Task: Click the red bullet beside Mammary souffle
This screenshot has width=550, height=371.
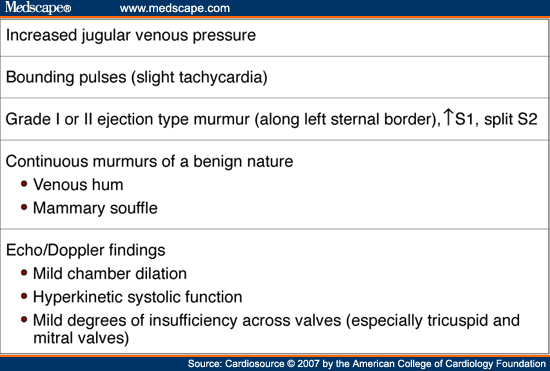Action: (x=24, y=207)
